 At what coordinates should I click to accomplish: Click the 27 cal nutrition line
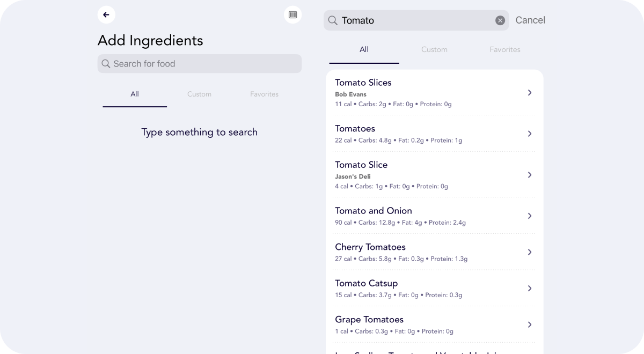tap(401, 259)
